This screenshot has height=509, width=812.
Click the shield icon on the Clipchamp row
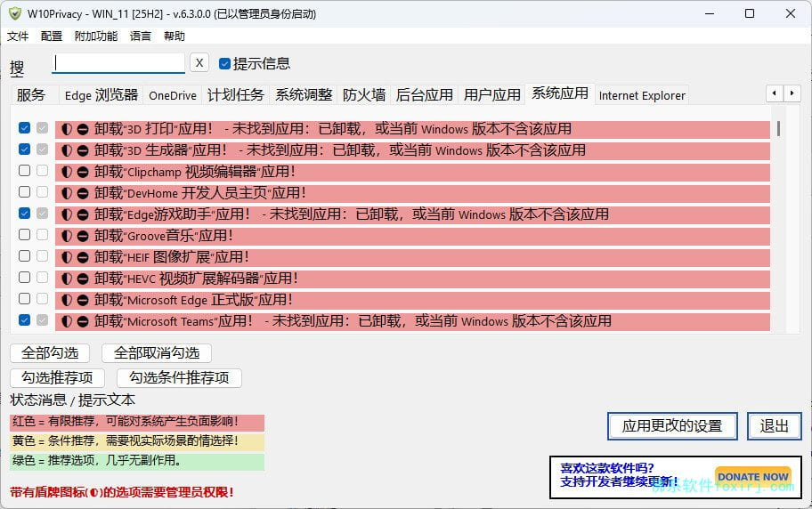[x=66, y=172]
